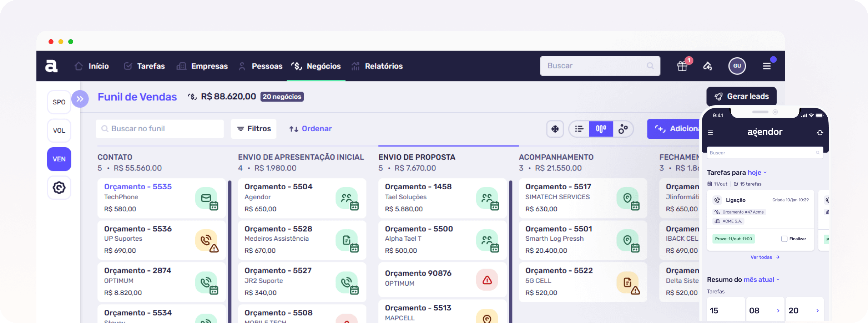This screenshot has height=323, width=868.
Task: Click the snowflake icon next to view toggles
Action: [555, 129]
